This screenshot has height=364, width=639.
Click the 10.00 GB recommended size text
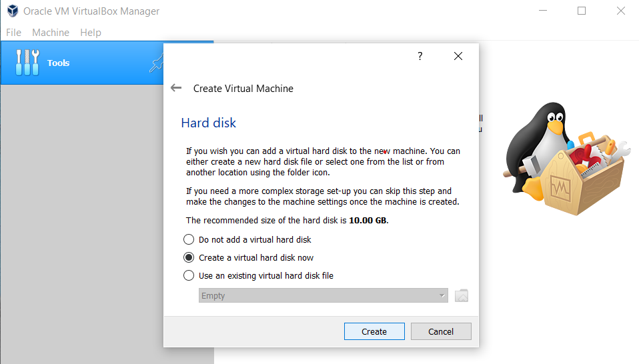(368, 220)
